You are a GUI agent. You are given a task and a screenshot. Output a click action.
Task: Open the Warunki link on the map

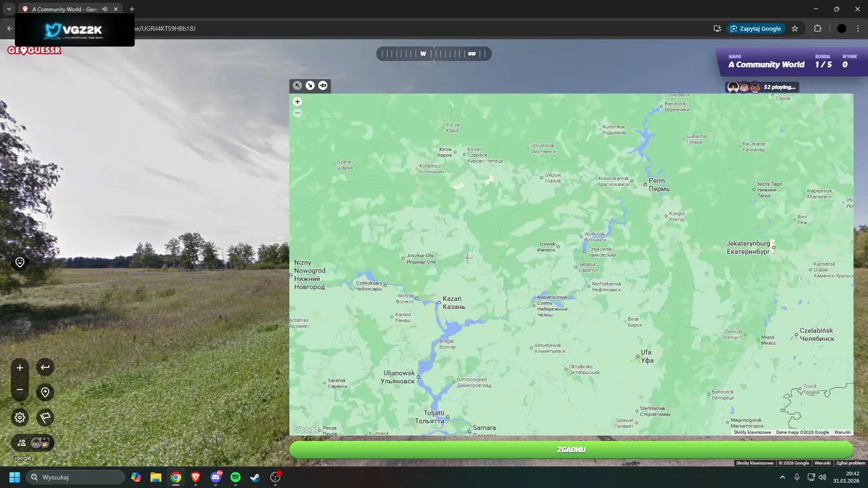click(x=842, y=432)
